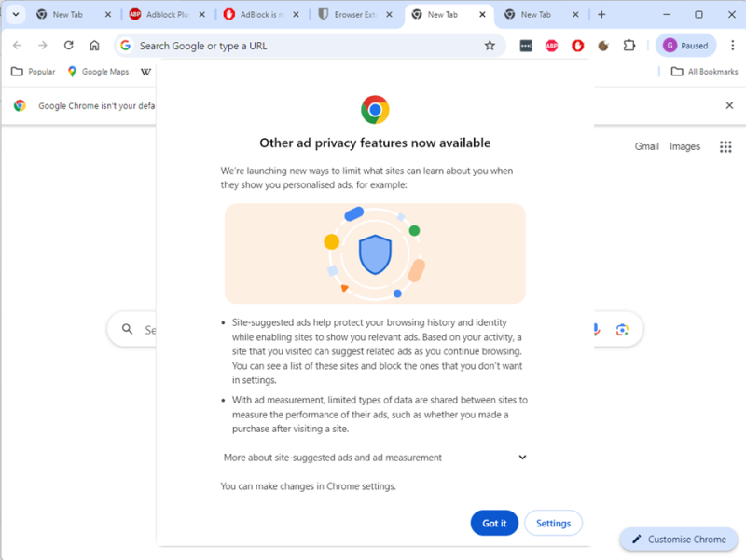Dismiss the default browser notification bar
The width and height of the screenshot is (746, 560).
coord(729,106)
